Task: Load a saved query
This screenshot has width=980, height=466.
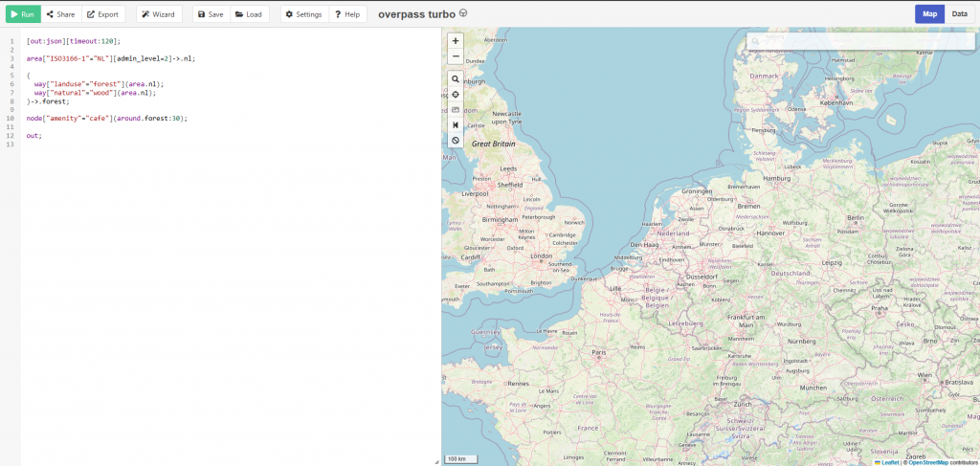Action: click(x=249, y=14)
